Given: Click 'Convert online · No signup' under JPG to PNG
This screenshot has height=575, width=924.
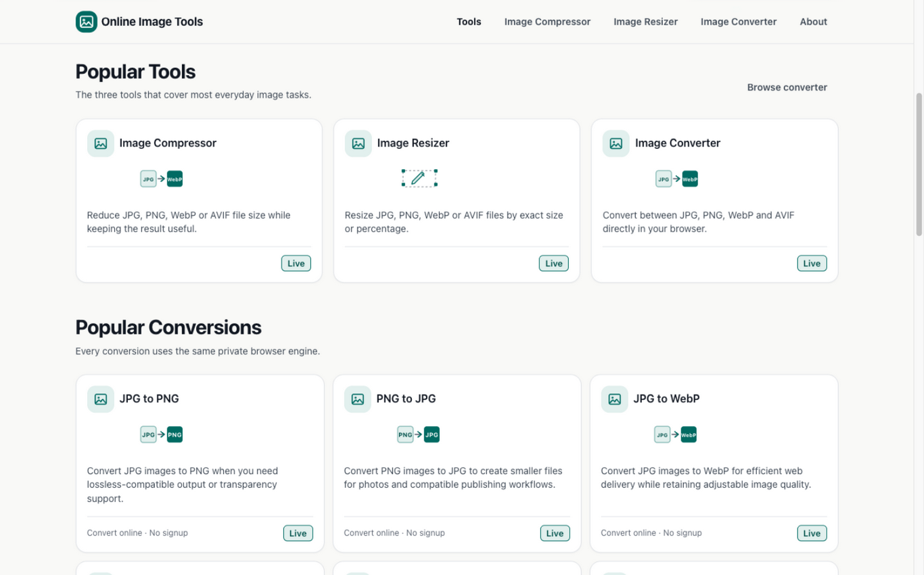Looking at the screenshot, I should point(137,533).
